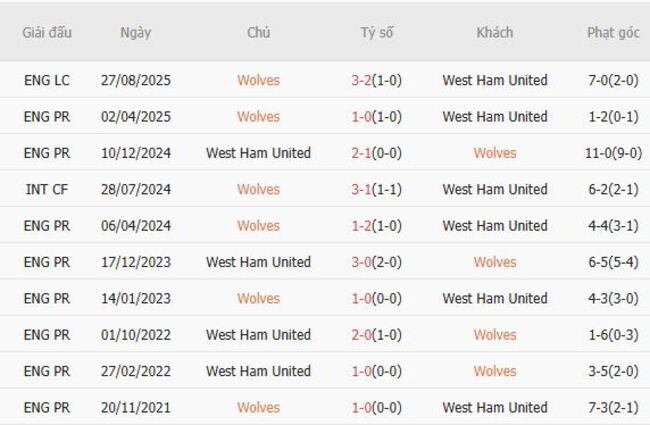Viewport: 650px width, 425px height.
Task: Click the 11-0(9-0) corner stat
Action: (x=613, y=153)
